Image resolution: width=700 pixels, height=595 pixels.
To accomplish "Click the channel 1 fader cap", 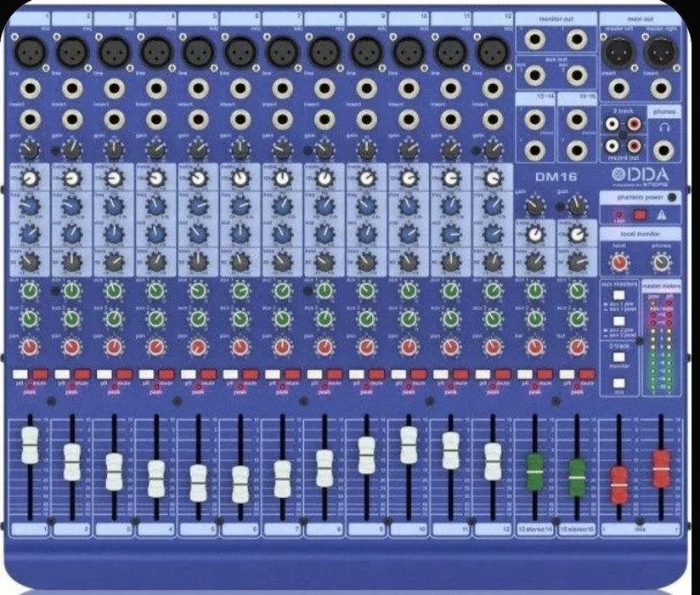I will (31, 445).
